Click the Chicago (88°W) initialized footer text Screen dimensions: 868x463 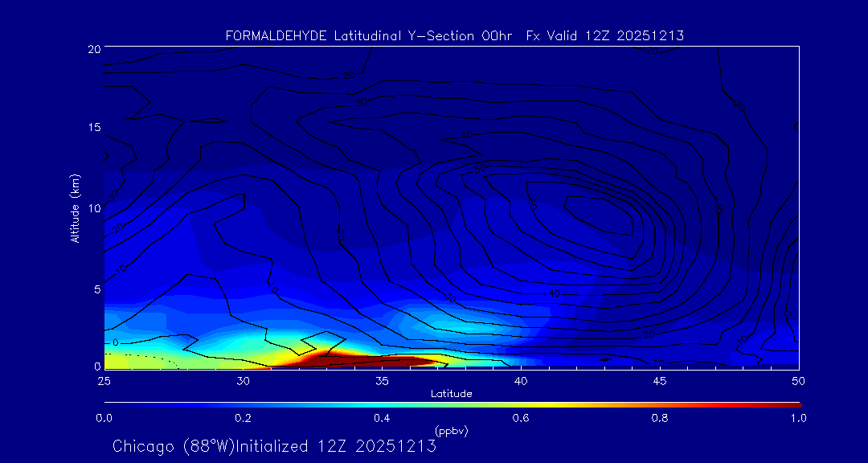274,446
